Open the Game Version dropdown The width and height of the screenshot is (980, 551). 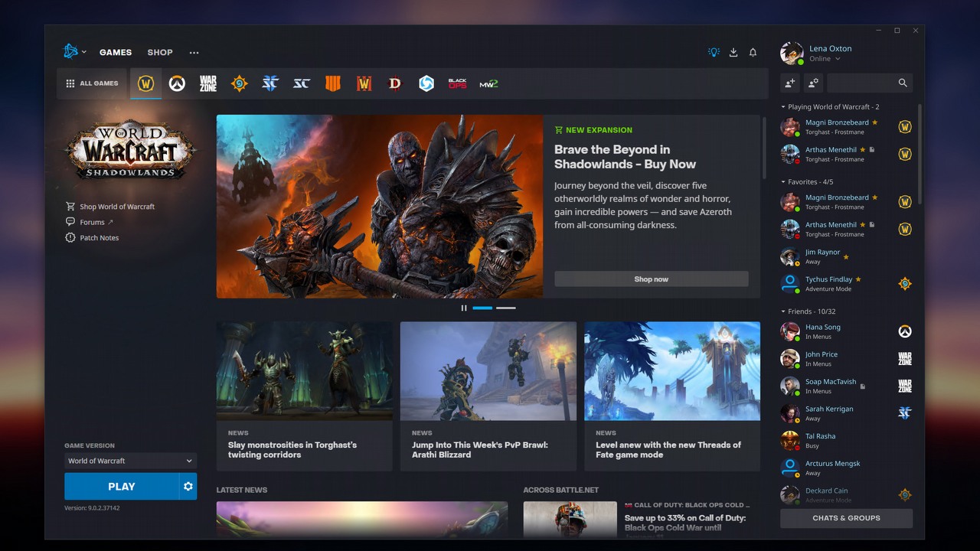[130, 461]
